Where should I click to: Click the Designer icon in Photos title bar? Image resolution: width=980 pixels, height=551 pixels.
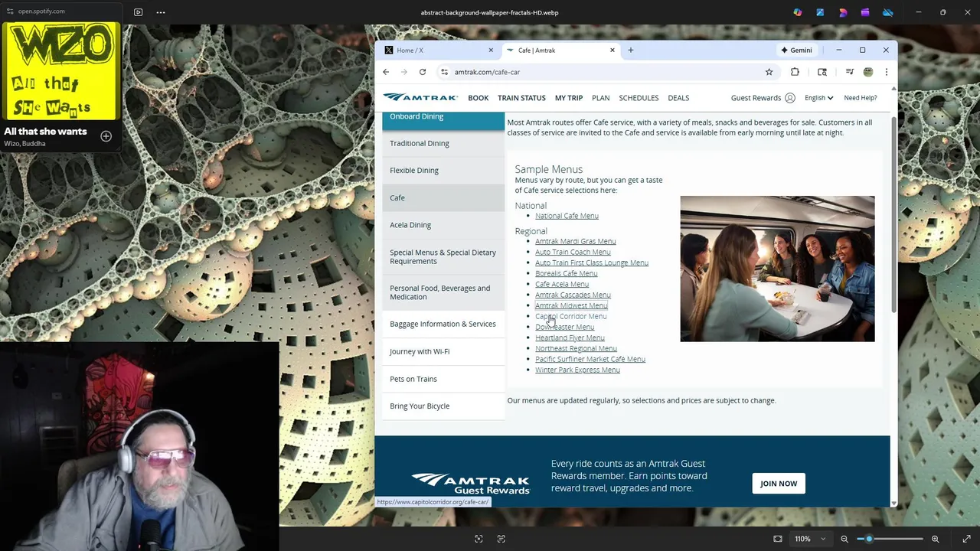[x=843, y=12]
